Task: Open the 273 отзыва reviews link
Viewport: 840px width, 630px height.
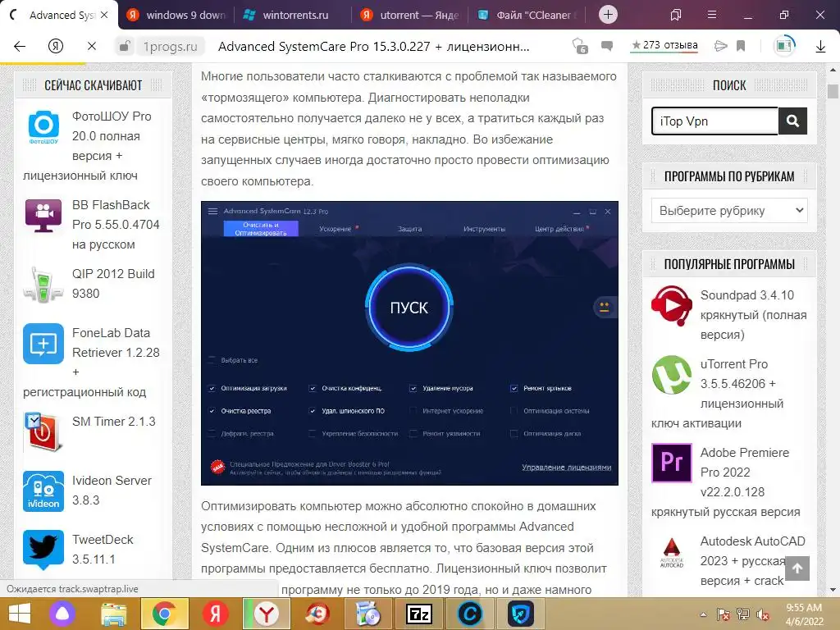Action: pyautogui.click(x=664, y=45)
